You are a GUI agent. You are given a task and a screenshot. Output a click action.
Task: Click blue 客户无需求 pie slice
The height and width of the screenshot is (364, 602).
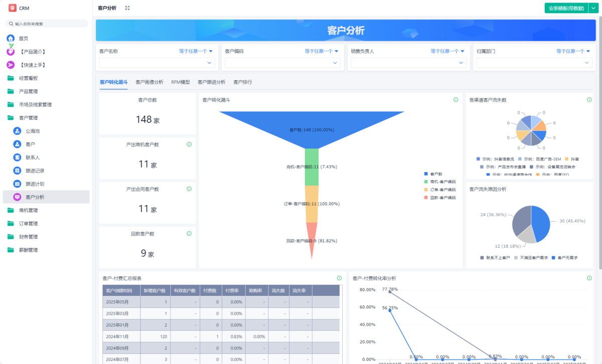coord(542,223)
